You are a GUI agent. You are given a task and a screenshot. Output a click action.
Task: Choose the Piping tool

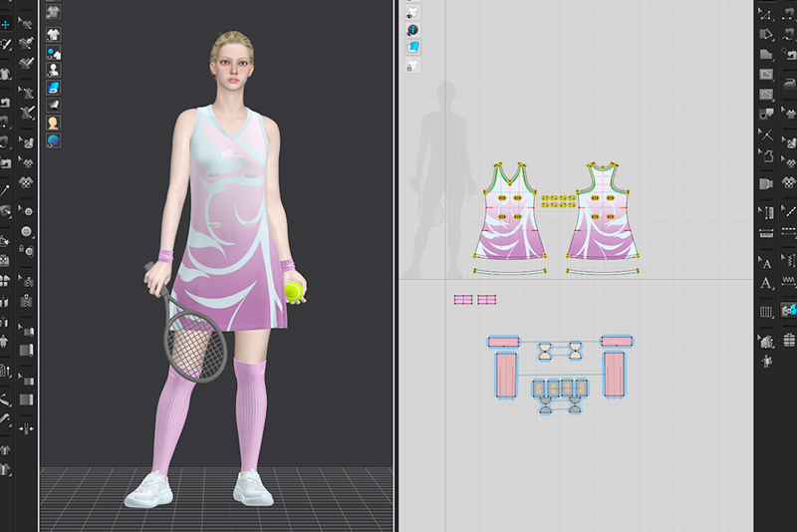click(27, 399)
